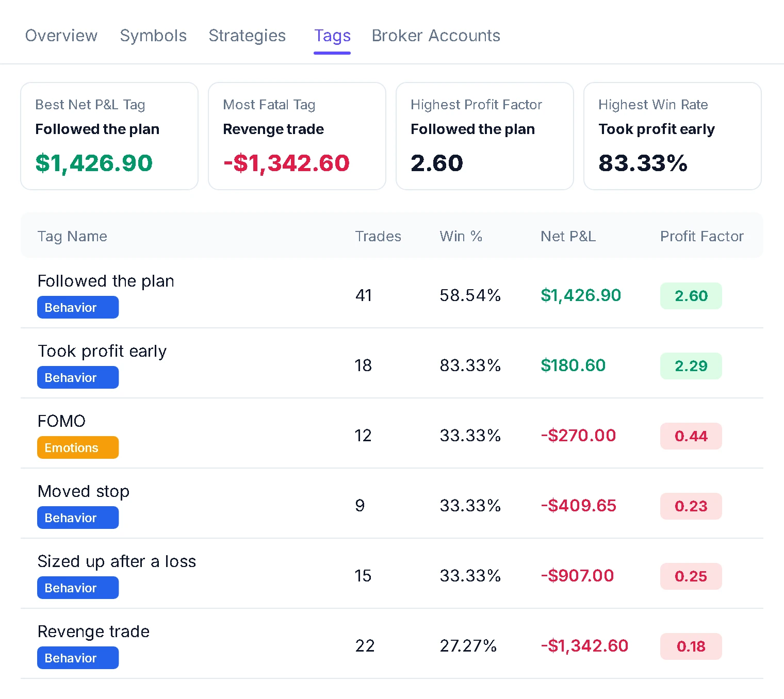Switch to the Overview tab
Viewport: 784px width, 699px height.
pyautogui.click(x=61, y=36)
